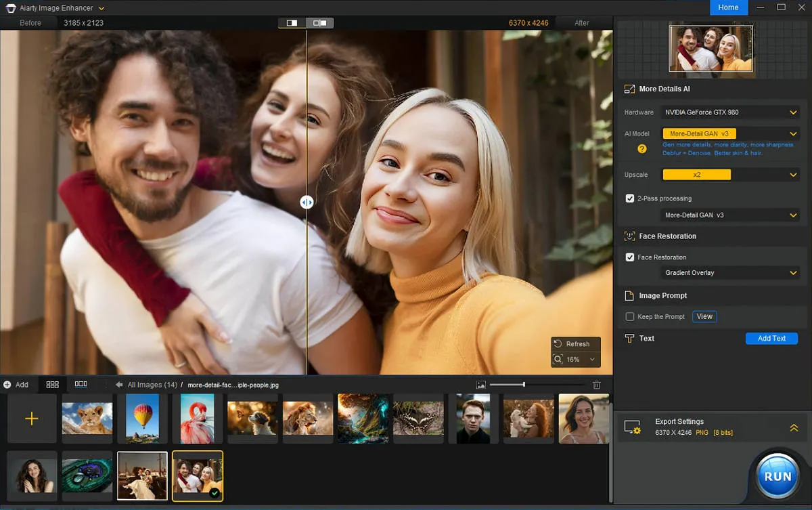Select the single-pane compare view icon

tap(292, 22)
